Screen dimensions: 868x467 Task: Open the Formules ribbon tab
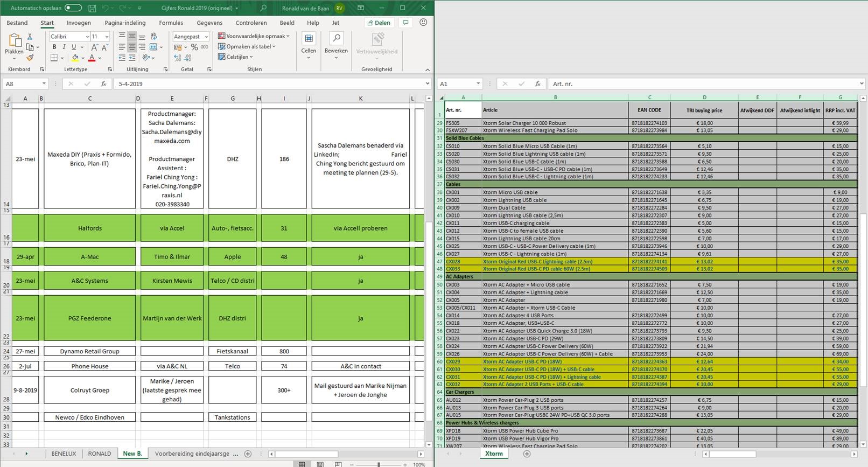point(171,23)
